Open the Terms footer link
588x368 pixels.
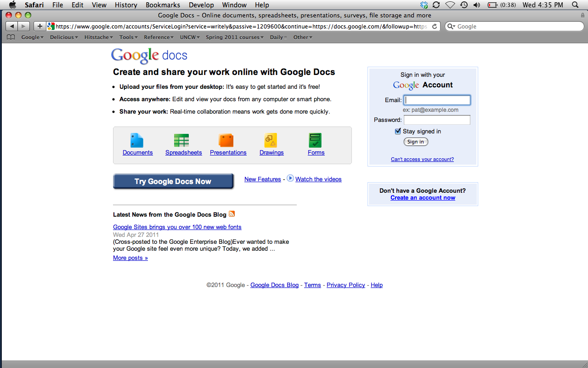click(x=312, y=285)
